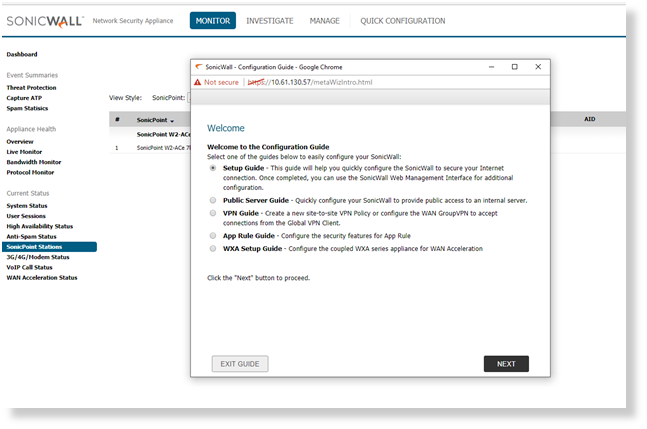647x429 pixels.
Task: Select the Setup Guide radio button
Action: pos(213,168)
